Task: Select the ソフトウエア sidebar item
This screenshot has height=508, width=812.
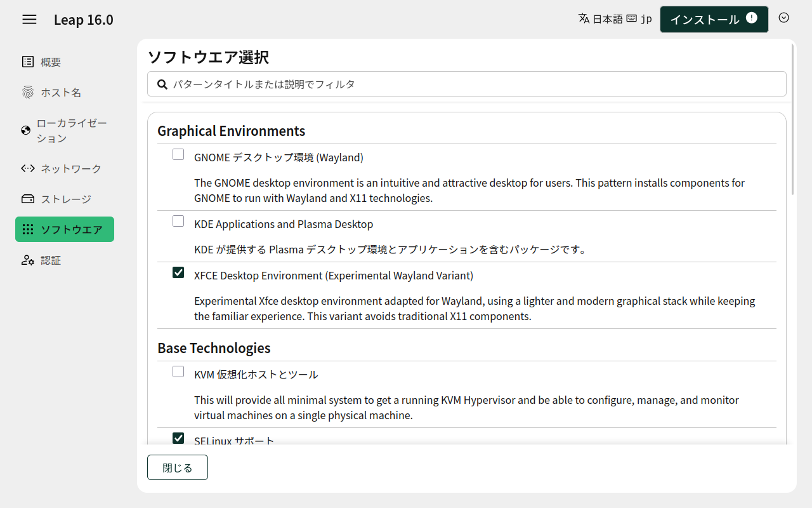Action: (65, 229)
